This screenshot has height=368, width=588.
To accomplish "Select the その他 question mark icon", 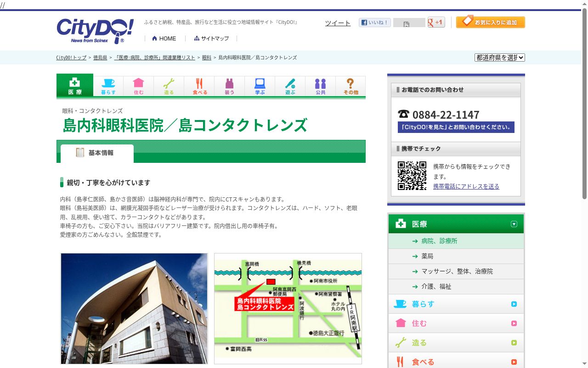I will pos(351,86).
